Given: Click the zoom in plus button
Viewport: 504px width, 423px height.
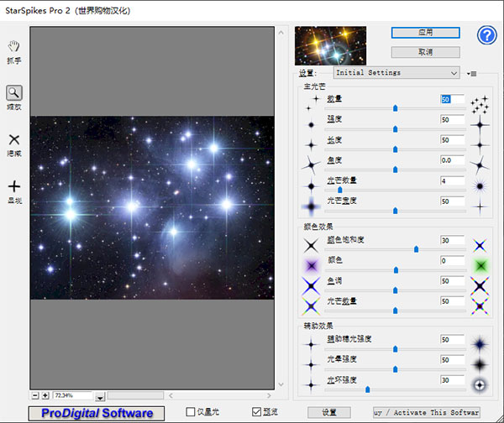Looking at the screenshot, I should pos(45,394).
